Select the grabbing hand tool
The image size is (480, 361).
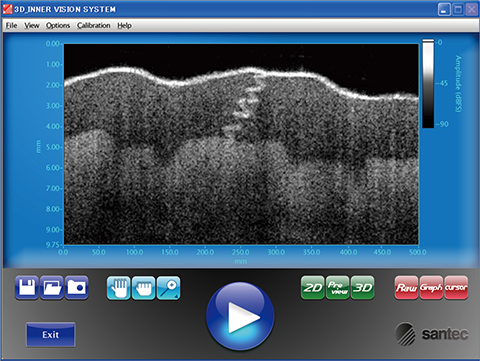click(x=144, y=288)
